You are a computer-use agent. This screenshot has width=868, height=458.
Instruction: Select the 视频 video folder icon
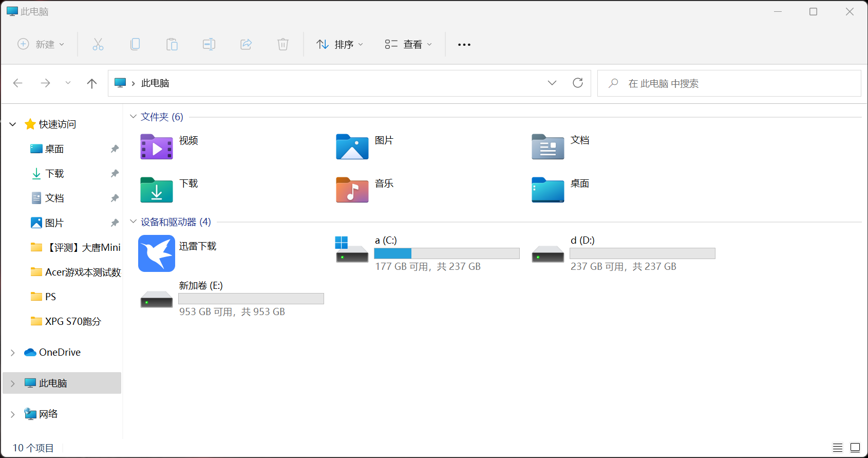(x=157, y=147)
